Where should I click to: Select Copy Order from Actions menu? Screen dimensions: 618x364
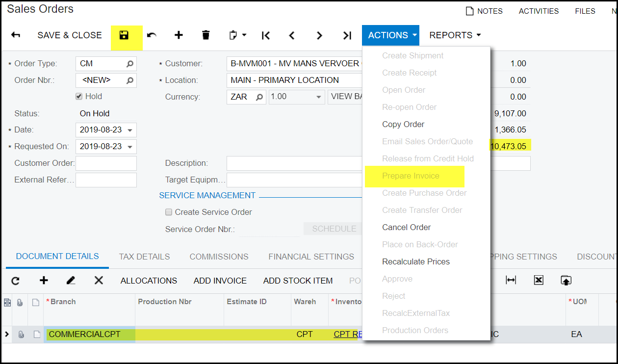(x=403, y=125)
